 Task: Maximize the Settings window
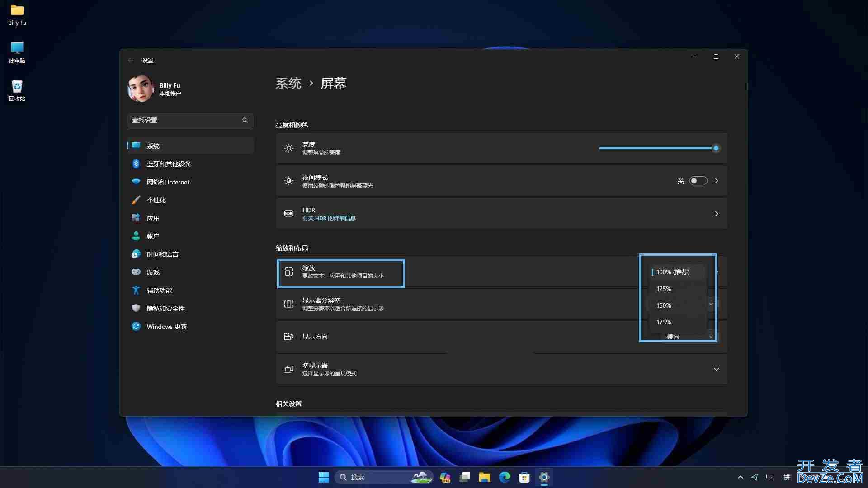pyautogui.click(x=716, y=56)
